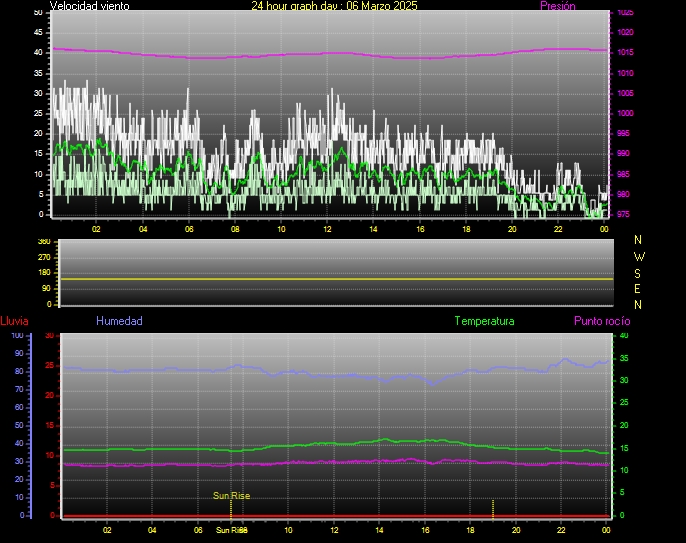Click the yellow wind direction line
The image size is (686, 543).
coord(336,279)
